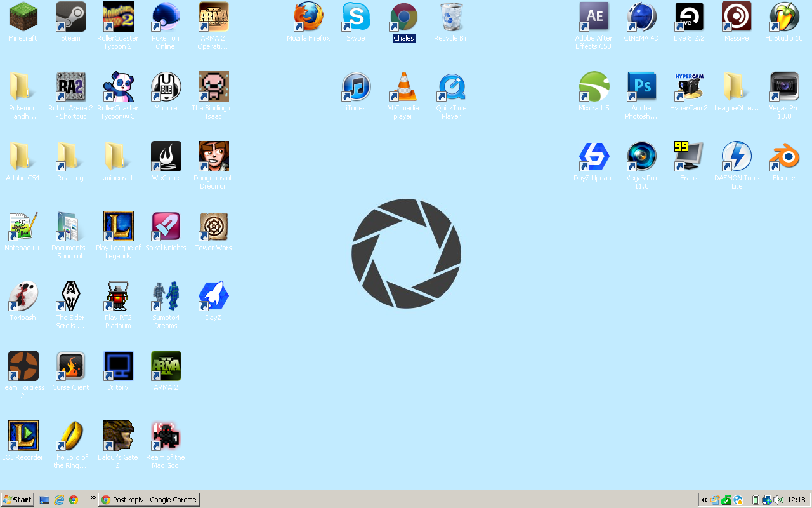Viewport: 812px width, 508px height.
Task: Select the DAEMON Tools Lite icon
Action: point(737,157)
